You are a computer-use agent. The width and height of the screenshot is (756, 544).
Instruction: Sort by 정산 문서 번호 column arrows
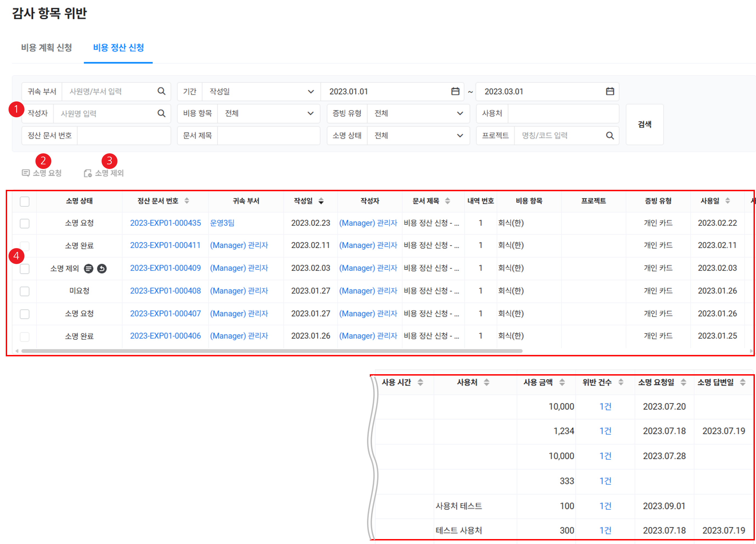coord(187,201)
